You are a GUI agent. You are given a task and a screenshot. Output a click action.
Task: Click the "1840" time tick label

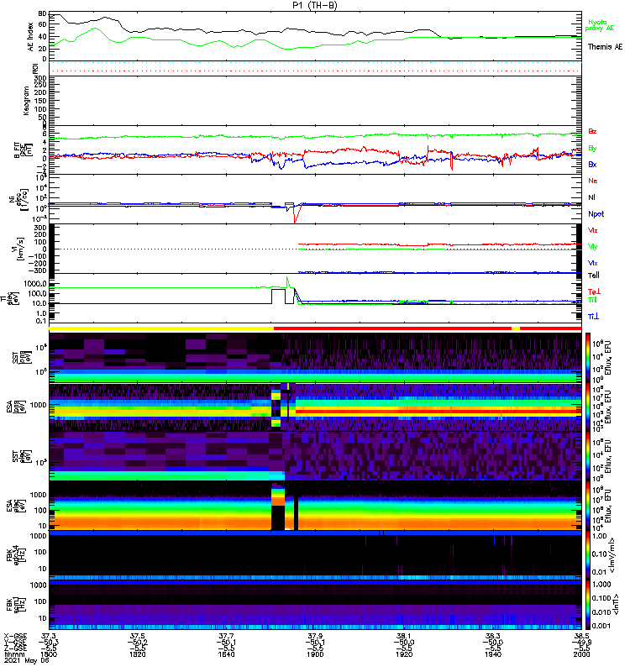pos(226,654)
